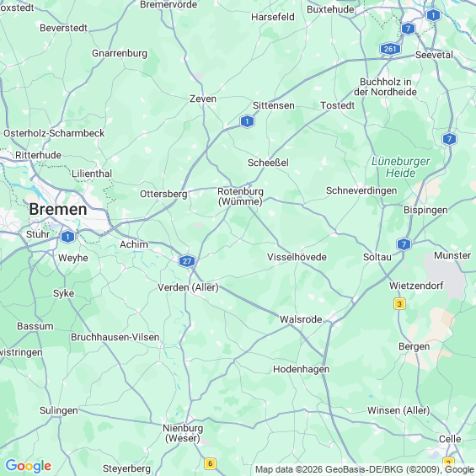Select the Rotenburg (Wümme) label
The width and height of the screenshot is (476, 476).
(240, 196)
